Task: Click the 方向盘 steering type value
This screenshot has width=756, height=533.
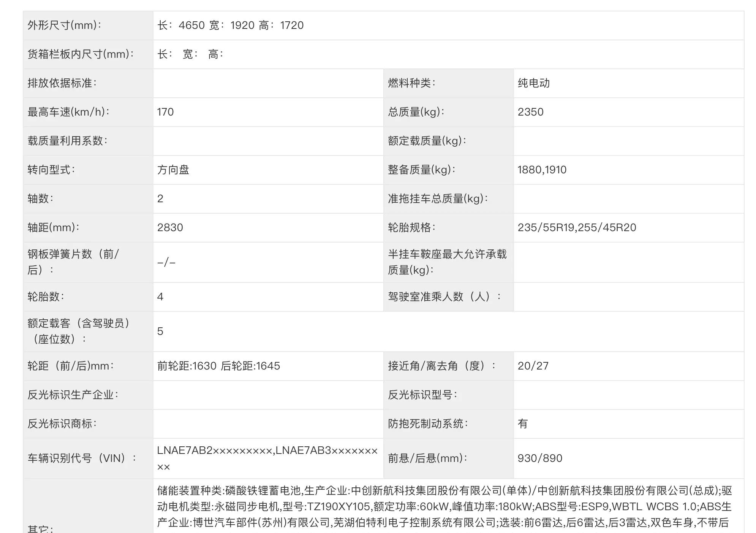Action: tap(173, 170)
